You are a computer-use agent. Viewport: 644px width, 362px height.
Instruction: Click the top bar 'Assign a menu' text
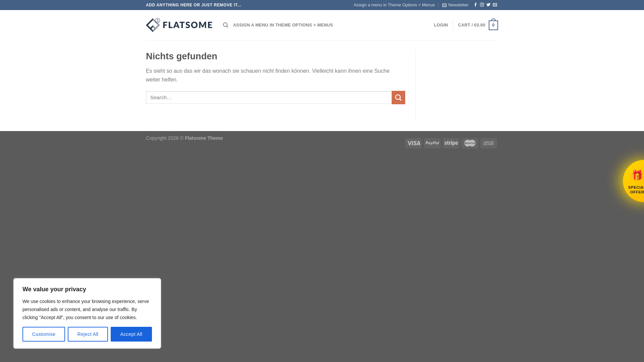[x=394, y=5]
